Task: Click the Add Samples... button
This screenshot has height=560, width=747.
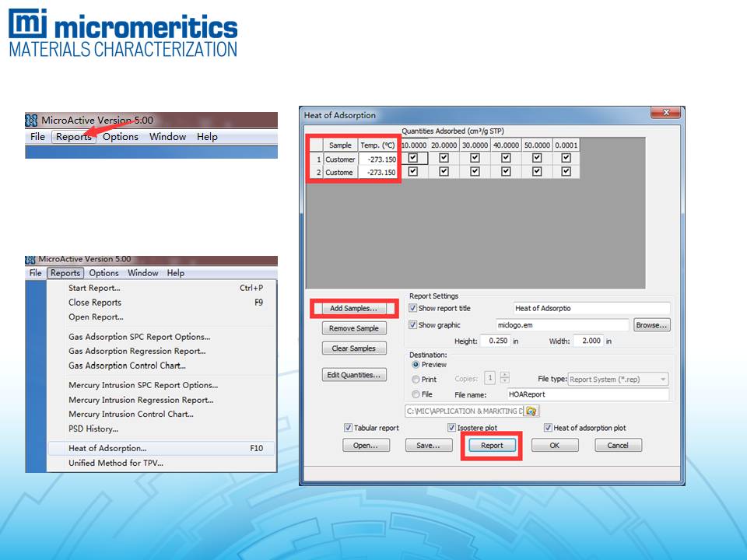Action: [353, 309]
